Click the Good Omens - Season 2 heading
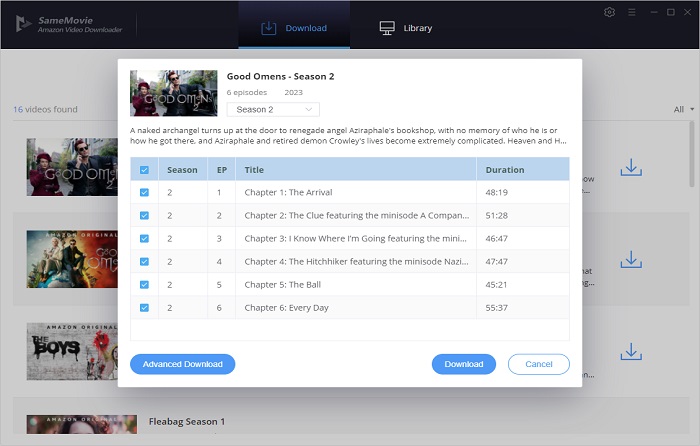 (x=280, y=76)
